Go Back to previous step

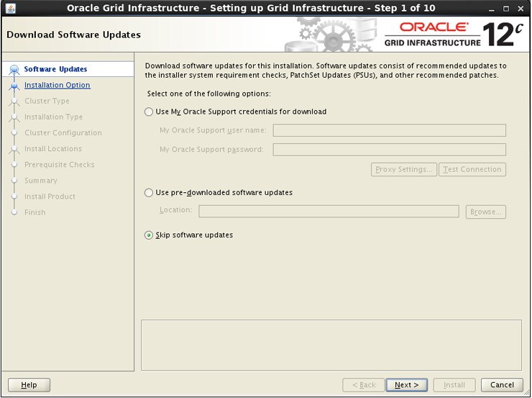coord(363,385)
